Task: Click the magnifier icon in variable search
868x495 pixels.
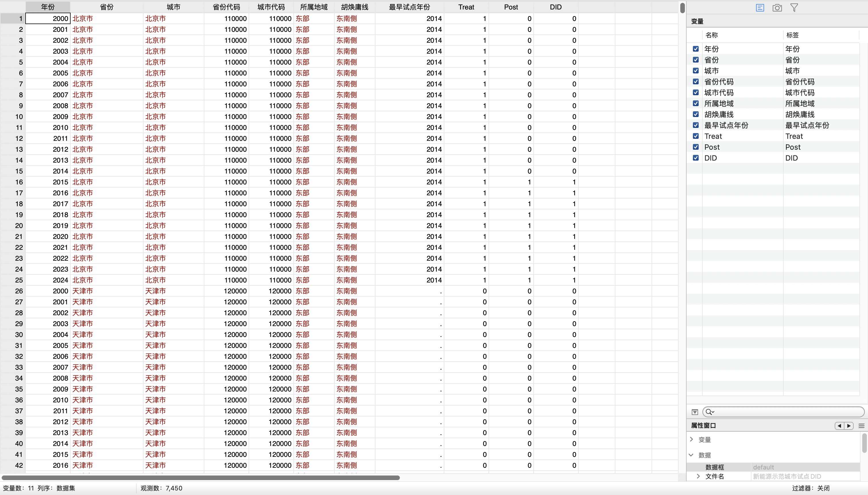Action: (709, 412)
